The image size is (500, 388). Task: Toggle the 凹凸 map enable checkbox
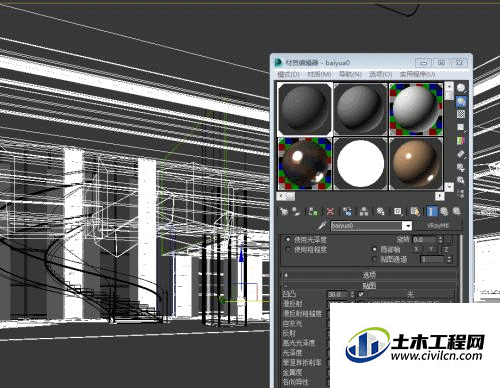click(361, 294)
